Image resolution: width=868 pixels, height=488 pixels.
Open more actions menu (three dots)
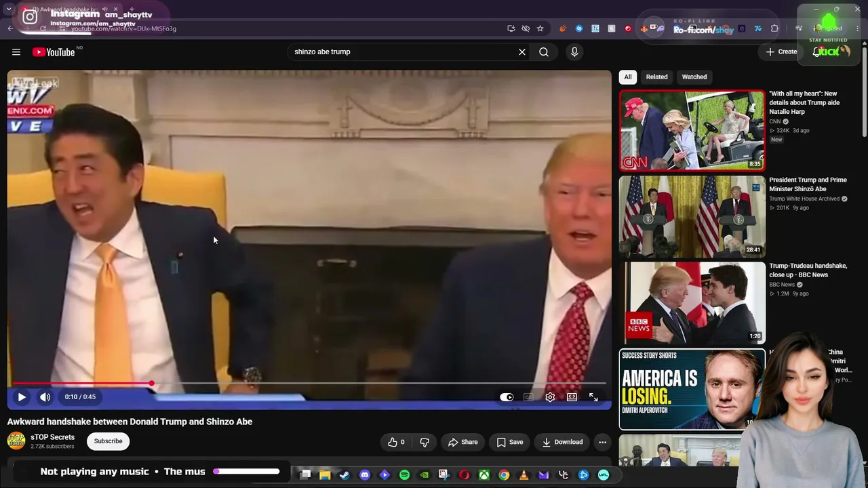coord(602,442)
